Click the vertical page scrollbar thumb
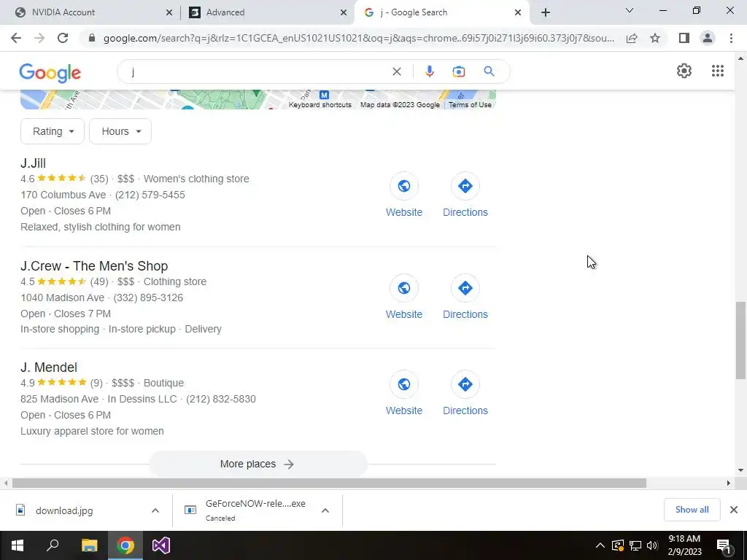 (741, 340)
